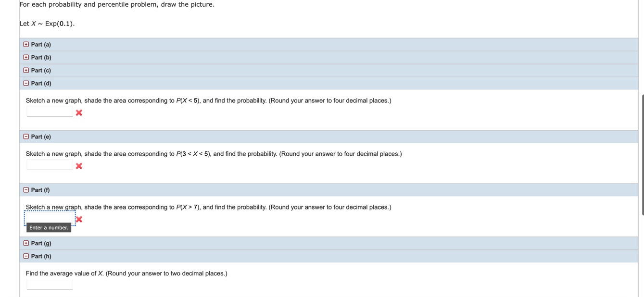This screenshot has width=644, height=297.
Task: Expand Part (a) using its plus icon
Action: (x=25, y=44)
